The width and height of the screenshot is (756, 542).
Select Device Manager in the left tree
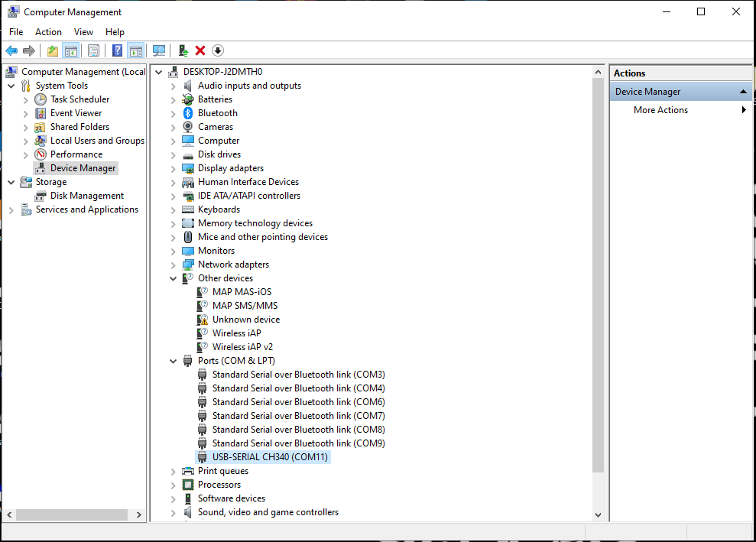click(83, 168)
